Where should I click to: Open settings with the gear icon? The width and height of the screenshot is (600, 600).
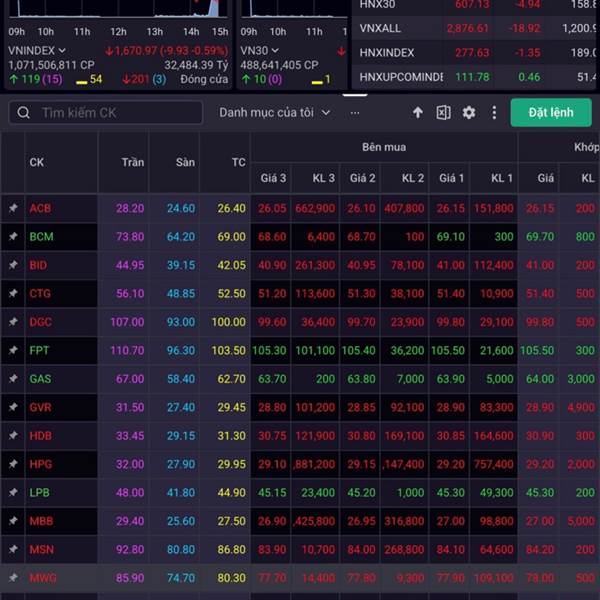tap(469, 112)
